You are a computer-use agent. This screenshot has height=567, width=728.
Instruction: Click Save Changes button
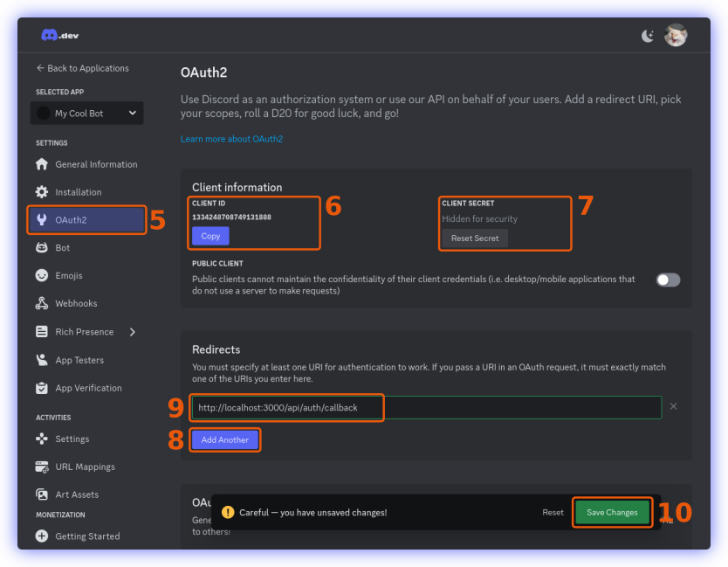612,513
